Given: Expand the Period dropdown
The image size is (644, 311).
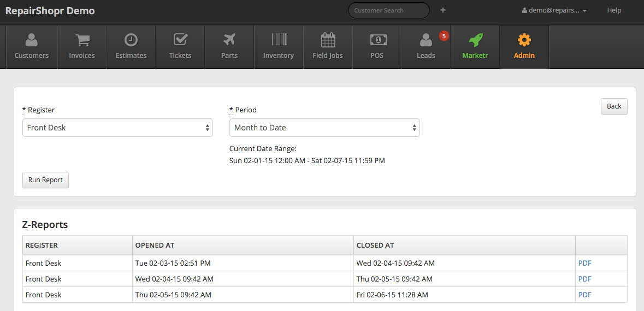Looking at the screenshot, I should pos(324,128).
